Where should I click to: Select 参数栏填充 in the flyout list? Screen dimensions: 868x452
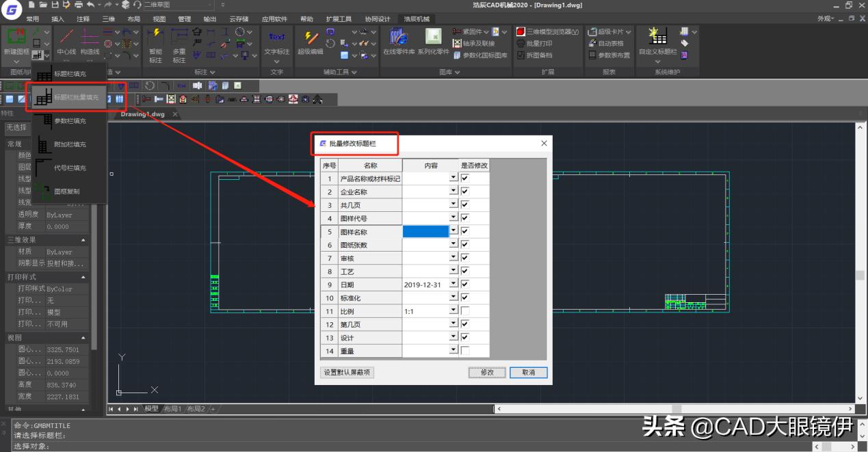70,121
